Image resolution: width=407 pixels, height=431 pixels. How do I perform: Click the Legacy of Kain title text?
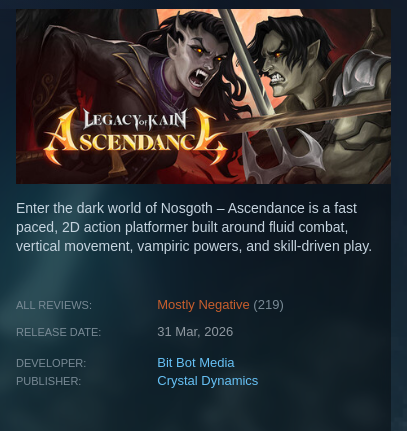(135, 119)
